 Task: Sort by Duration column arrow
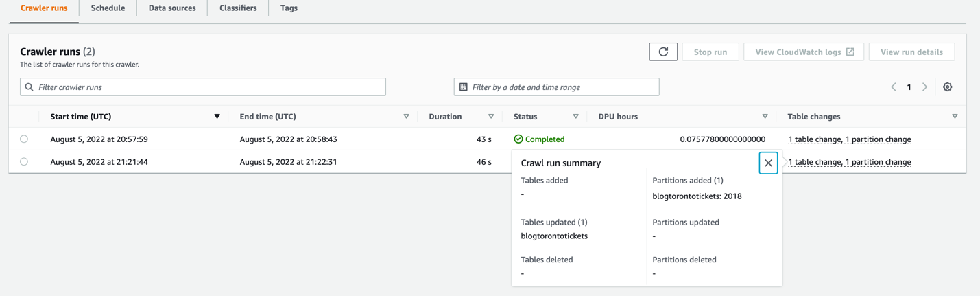point(491,117)
